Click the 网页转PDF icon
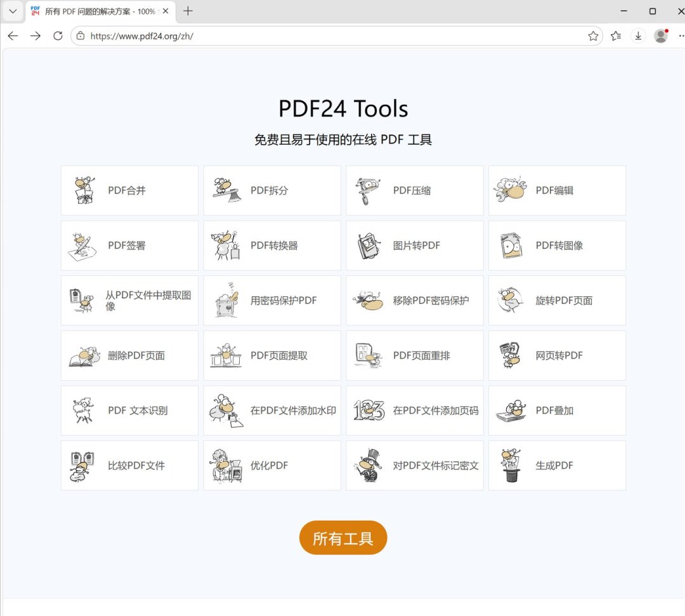 [x=510, y=355]
